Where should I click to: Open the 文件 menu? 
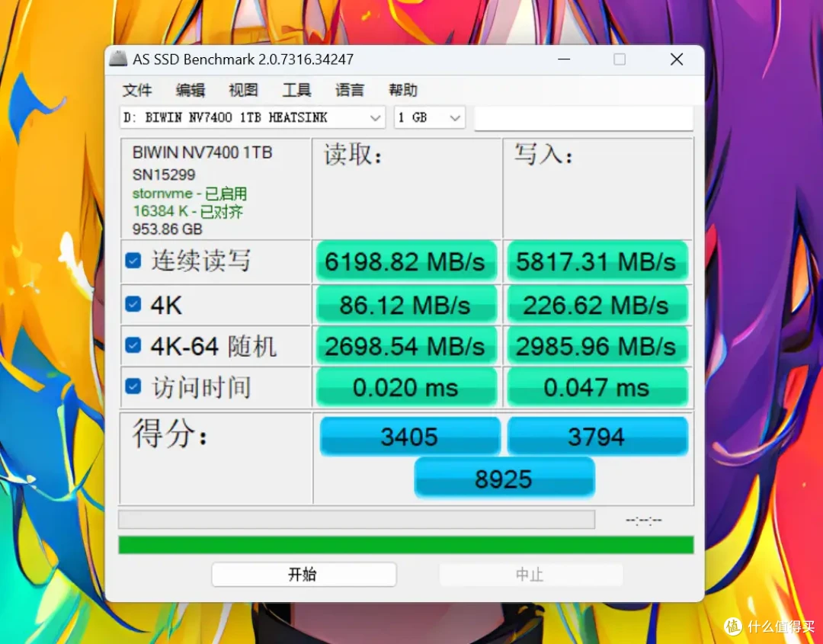(137, 90)
